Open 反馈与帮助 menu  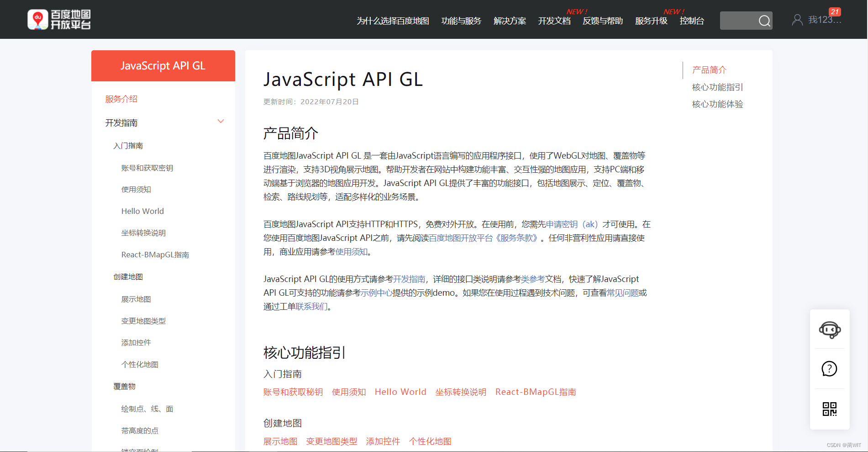pos(603,21)
